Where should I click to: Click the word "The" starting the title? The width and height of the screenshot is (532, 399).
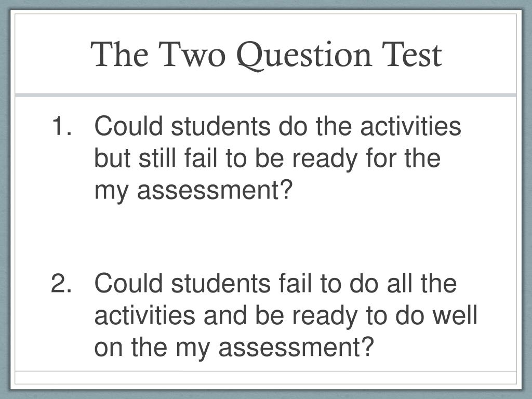pyautogui.click(x=119, y=54)
